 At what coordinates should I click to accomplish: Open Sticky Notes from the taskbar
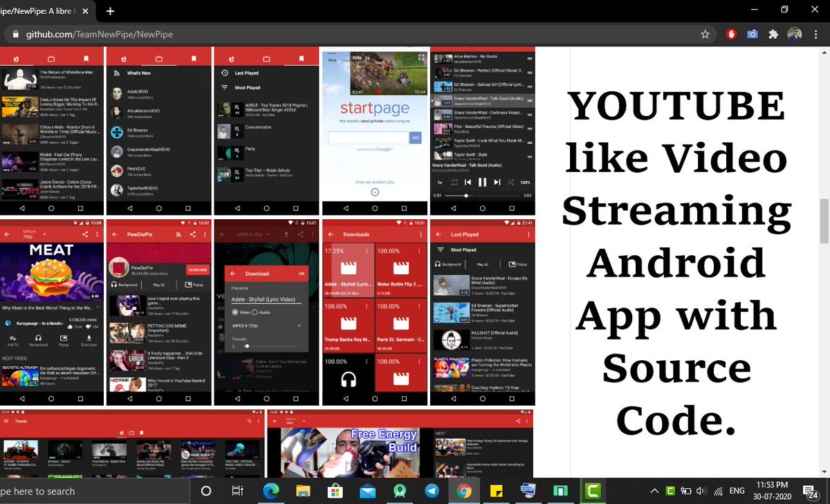(496, 491)
